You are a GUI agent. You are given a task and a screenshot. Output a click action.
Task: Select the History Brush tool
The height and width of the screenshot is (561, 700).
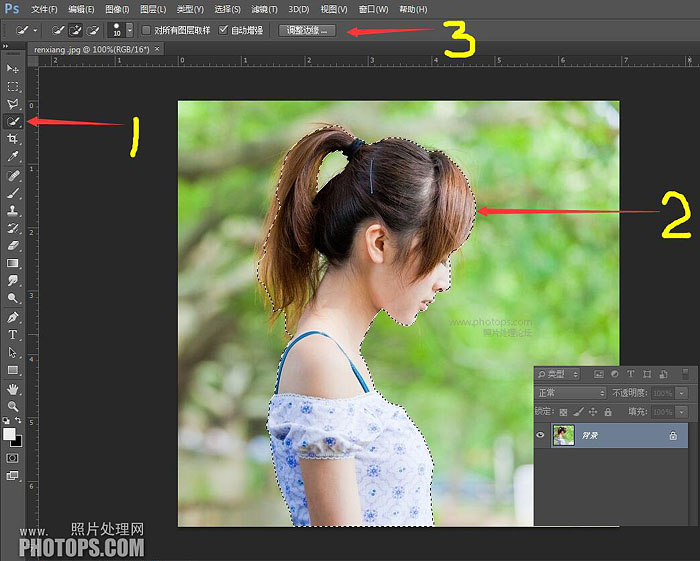[x=12, y=228]
